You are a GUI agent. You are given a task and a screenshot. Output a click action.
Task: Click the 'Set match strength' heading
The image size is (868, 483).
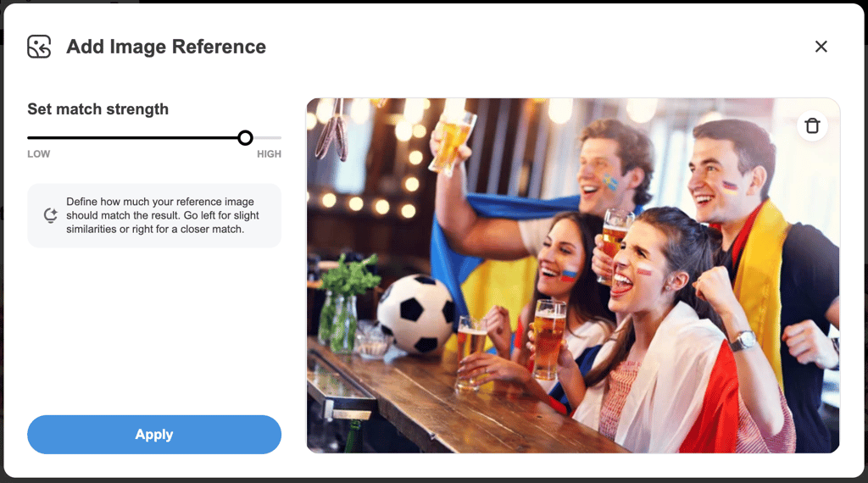coord(98,109)
